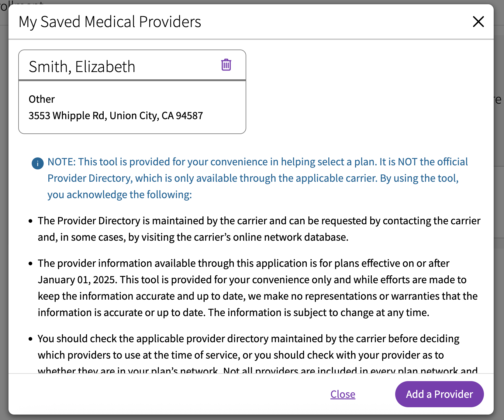Click the "January 01, 2025" date text
Viewport: 504px width, 420px height.
click(x=77, y=280)
